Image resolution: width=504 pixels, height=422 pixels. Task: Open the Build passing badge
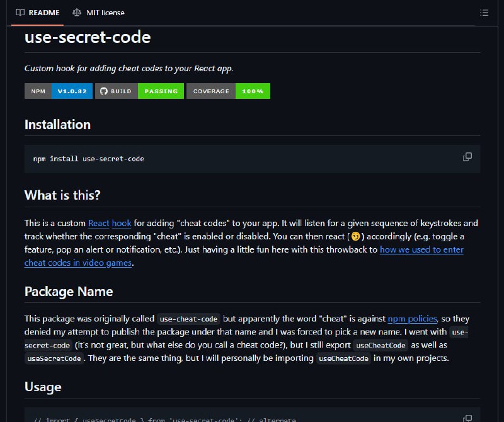click(139, 91)
